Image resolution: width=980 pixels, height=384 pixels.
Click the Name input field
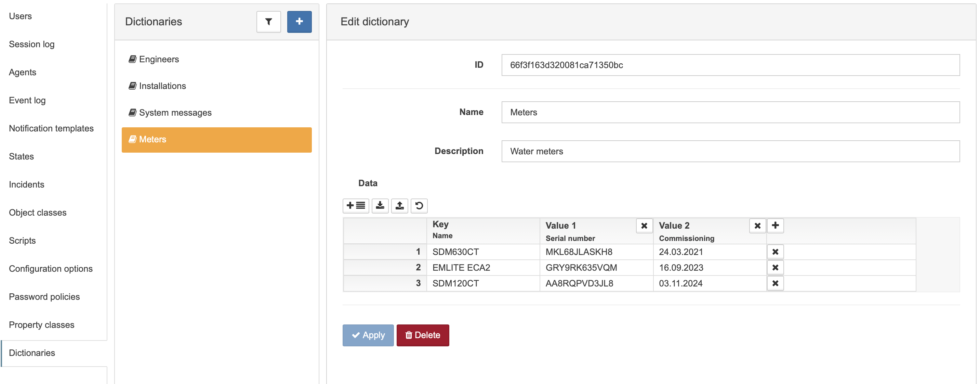[x=730, y=112]
